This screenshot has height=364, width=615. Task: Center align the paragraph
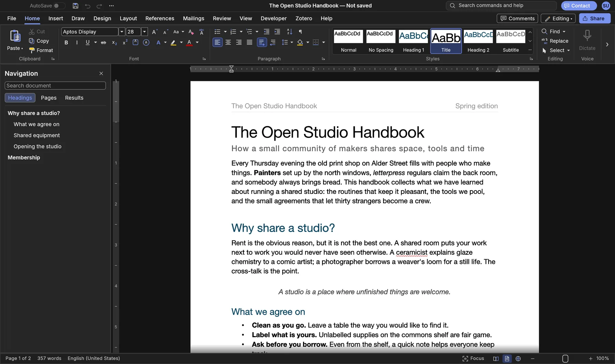click(228, 42)
